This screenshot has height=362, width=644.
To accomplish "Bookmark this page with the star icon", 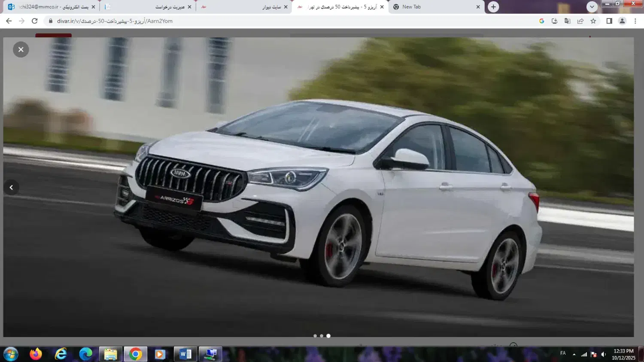I will click(x=593, y=21).
